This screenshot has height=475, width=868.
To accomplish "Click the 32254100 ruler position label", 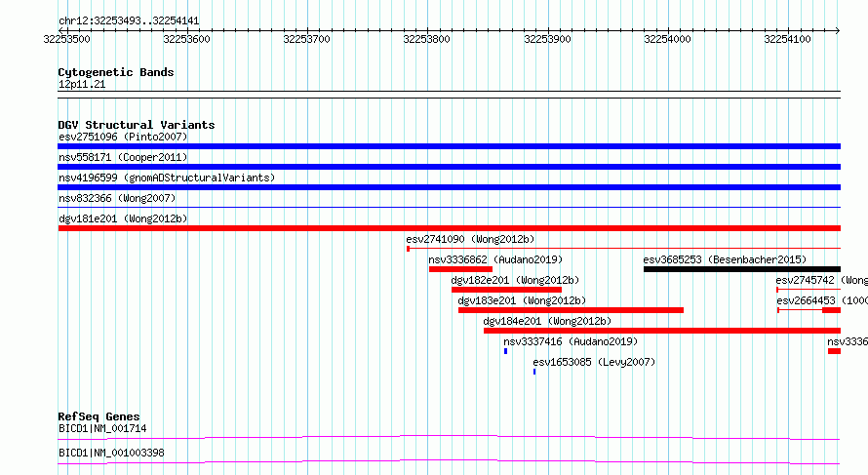I will pyautogui.click(x=787, y=39).
